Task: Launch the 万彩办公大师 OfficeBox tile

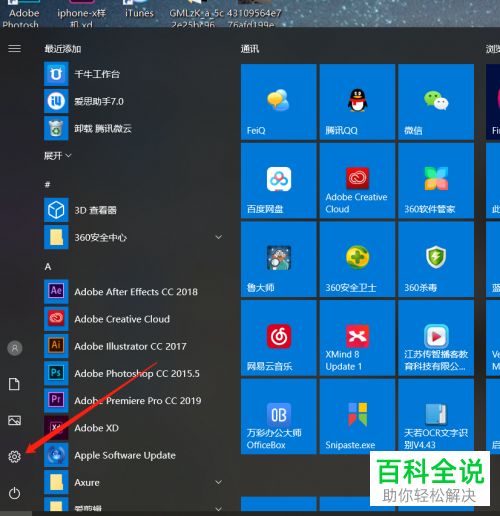Action: click(x=279, y=417)
